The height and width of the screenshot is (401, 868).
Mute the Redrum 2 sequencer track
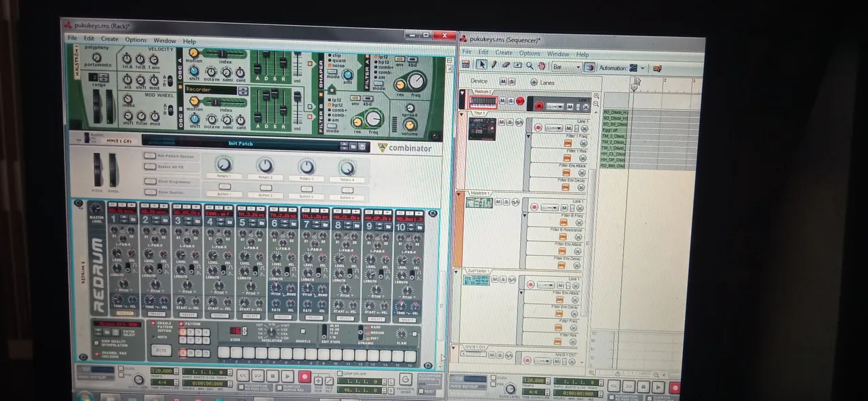502,100
